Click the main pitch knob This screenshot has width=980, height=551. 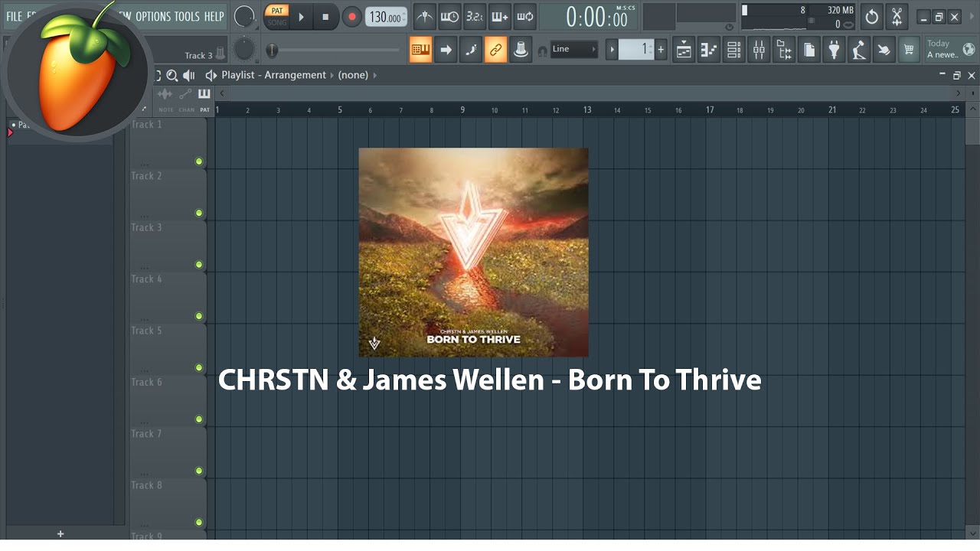[243, 50]
